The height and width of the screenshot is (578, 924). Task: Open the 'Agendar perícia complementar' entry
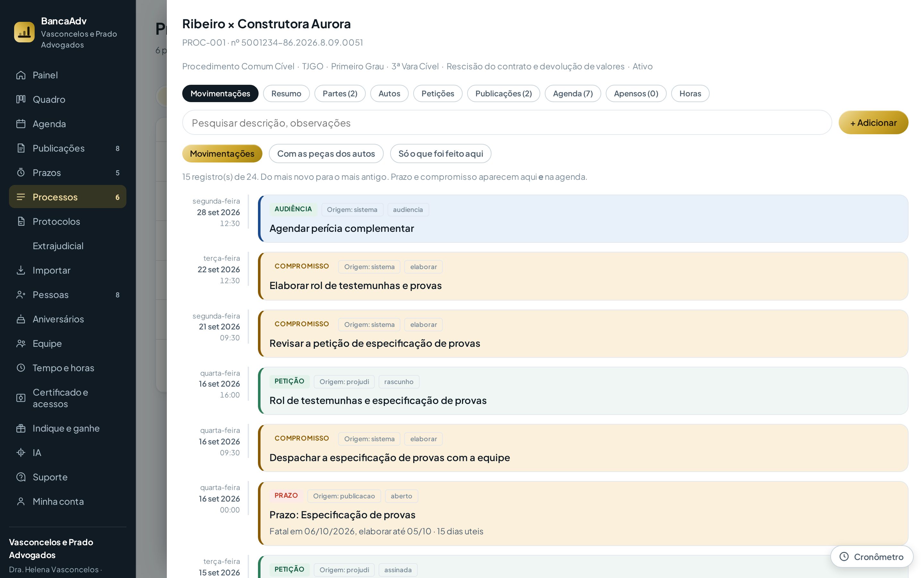coord(583,219)
